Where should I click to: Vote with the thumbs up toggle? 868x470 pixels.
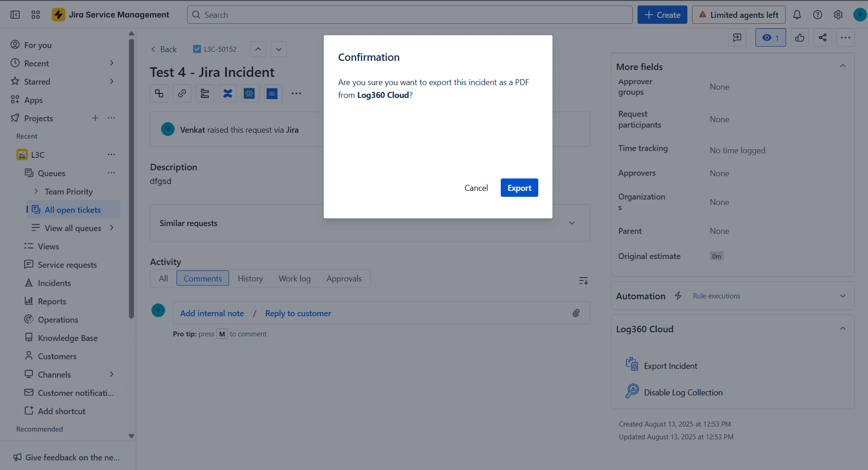coord(799,38)
